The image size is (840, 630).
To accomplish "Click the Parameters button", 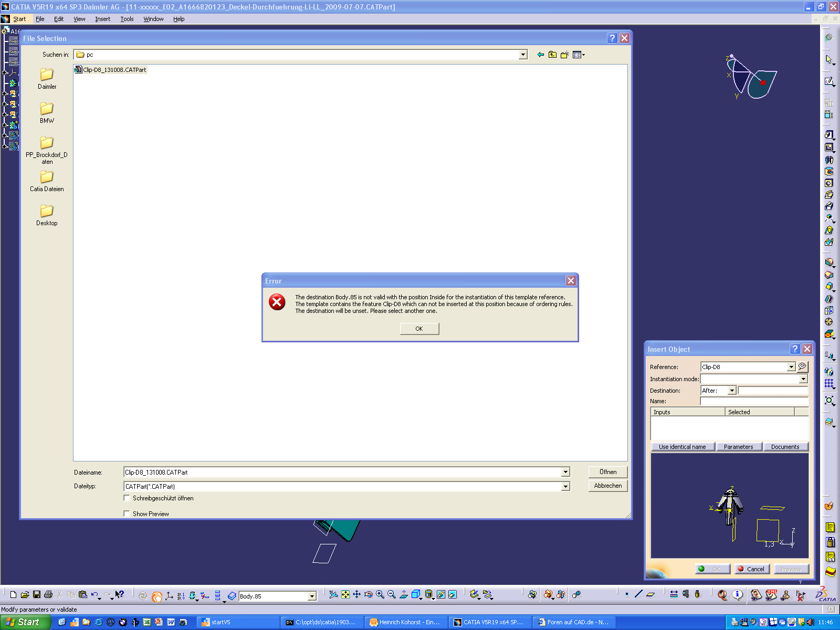I will pos(739,447).
